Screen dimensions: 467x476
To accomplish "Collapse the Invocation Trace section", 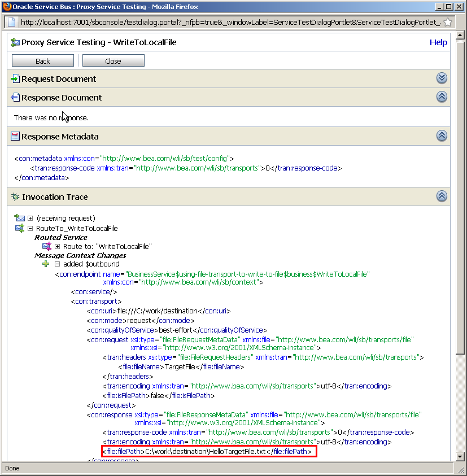I will pos(442,196).
